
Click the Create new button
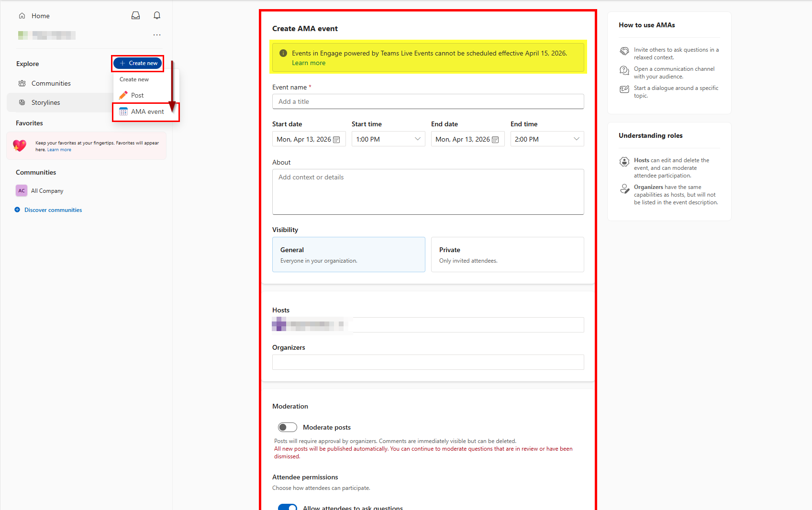pos(138,63)
